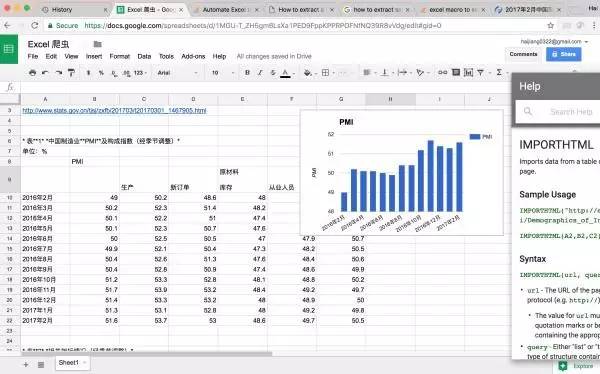Open the Insert menu
This screenshot has height=374, width=600.
(x=94, y=56)
